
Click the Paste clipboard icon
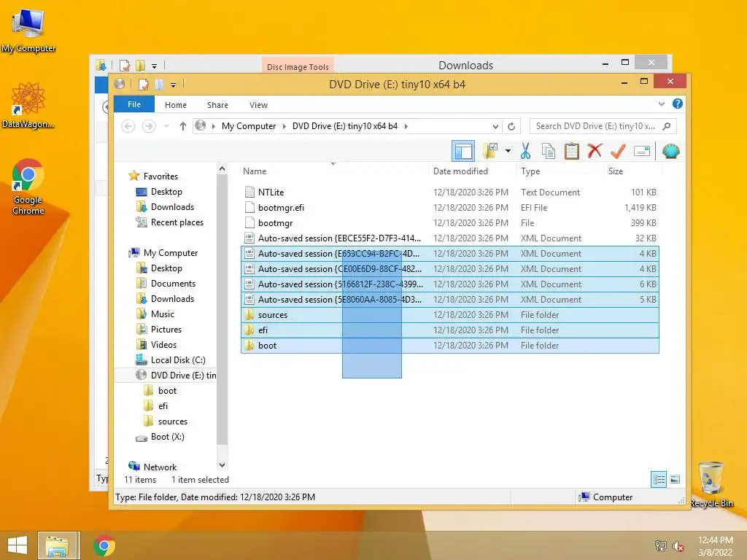tap(571, 151)
